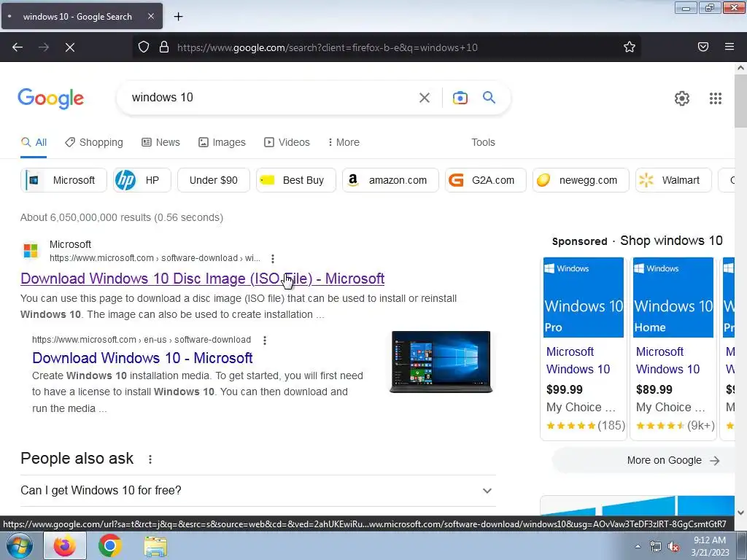Go back to the previous page

[x=18, y=47]
